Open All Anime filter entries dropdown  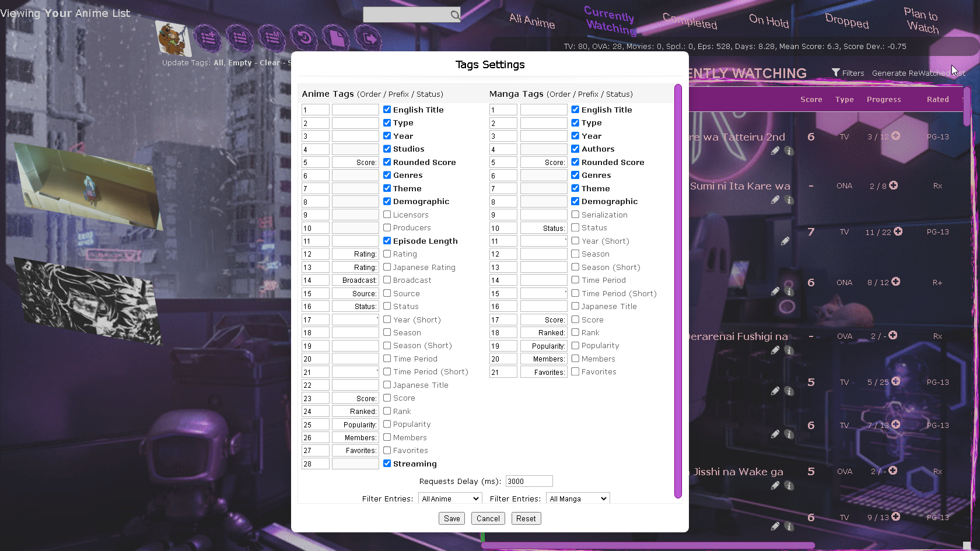tap(450, 499)
